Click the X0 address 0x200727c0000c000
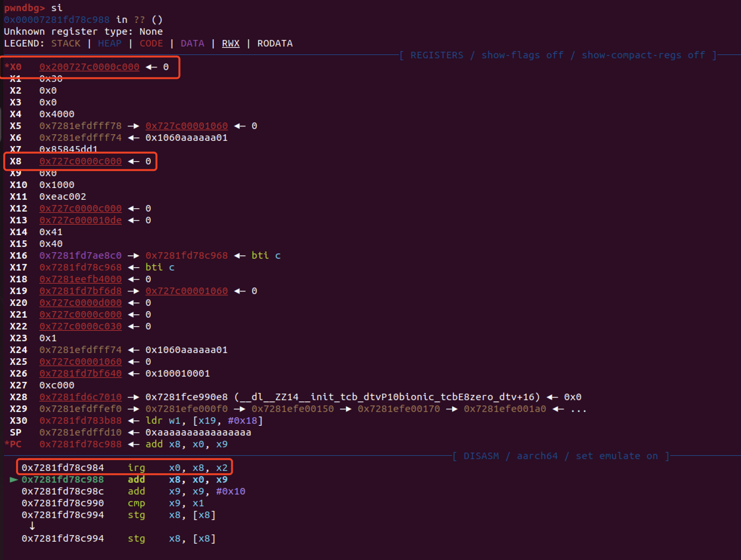Viewport: 741px width, 560px height. (89, 67)
